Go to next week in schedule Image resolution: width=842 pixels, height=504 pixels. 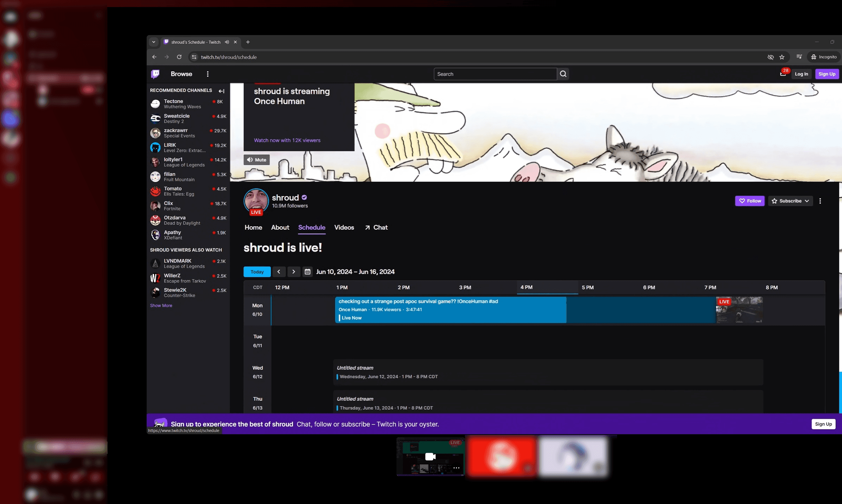point(294,272)
